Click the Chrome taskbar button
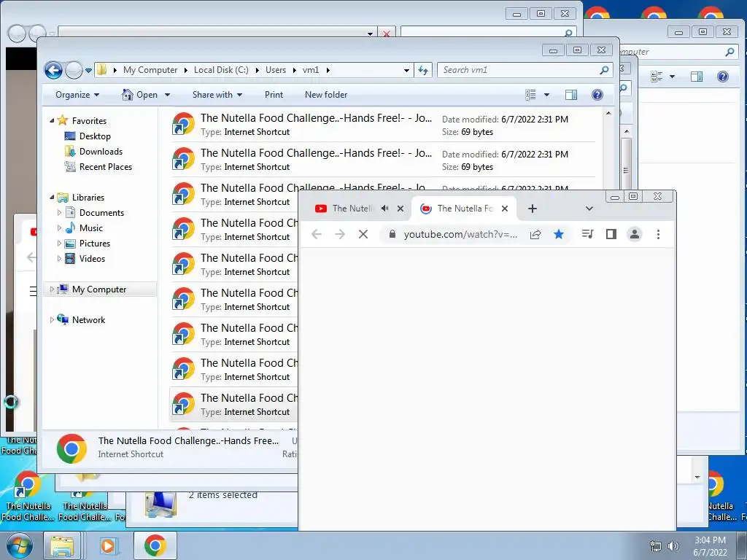747x560 pixels. [155, 545]
